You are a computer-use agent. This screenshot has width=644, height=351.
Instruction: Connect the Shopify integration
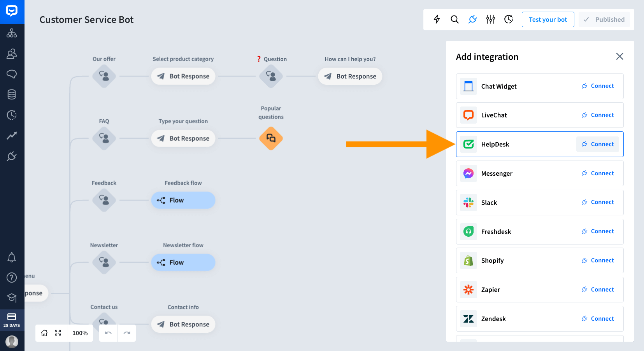598,260
